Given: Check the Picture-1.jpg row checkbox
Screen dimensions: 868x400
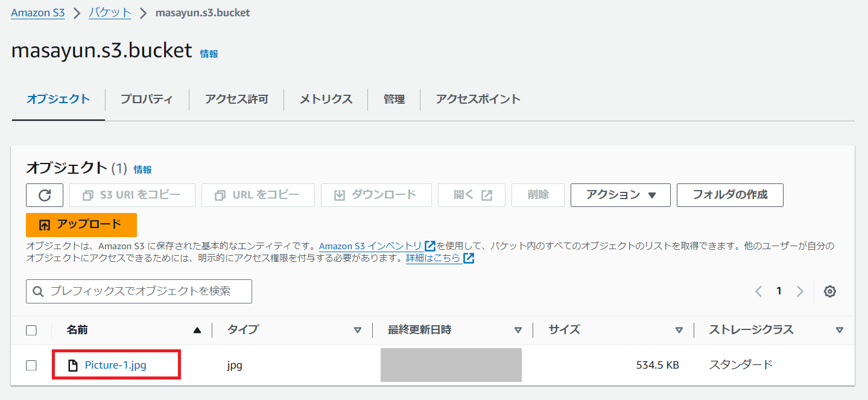Looking at the screenshot, I should [31, 365].
